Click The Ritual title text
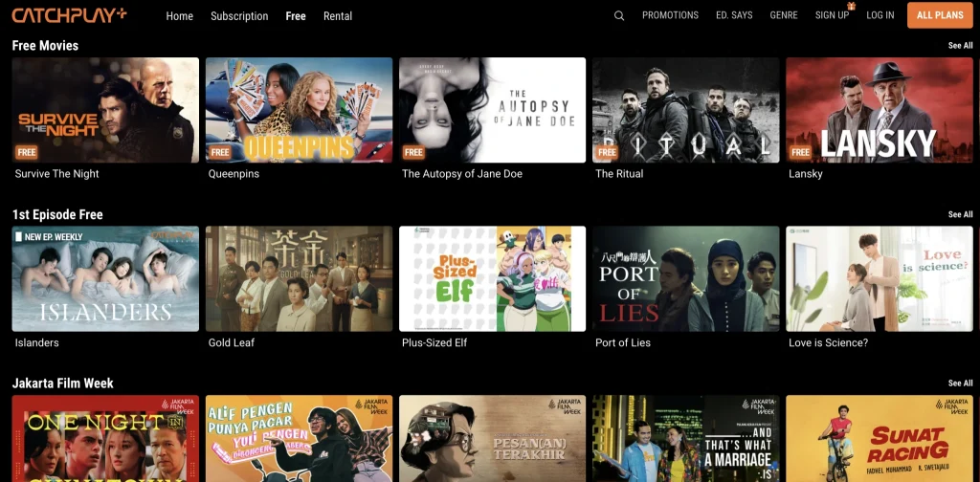This screenshot has width=980, height=482. tap(619, 174)
